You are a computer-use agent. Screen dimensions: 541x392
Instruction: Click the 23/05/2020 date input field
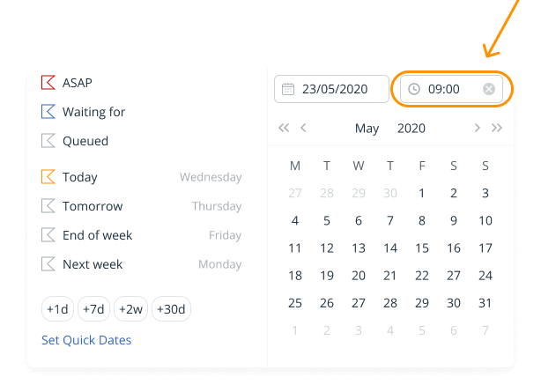click(331, 89)
